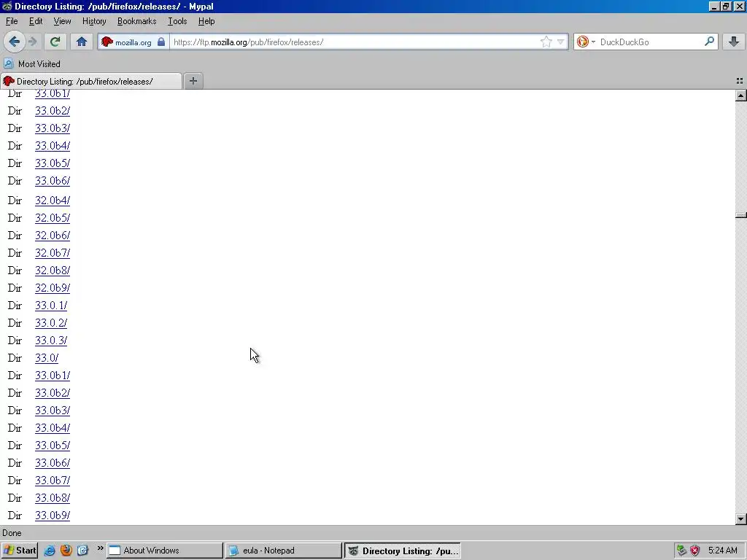Open the 33.0b9/ directory link

(x=53, y=516)
